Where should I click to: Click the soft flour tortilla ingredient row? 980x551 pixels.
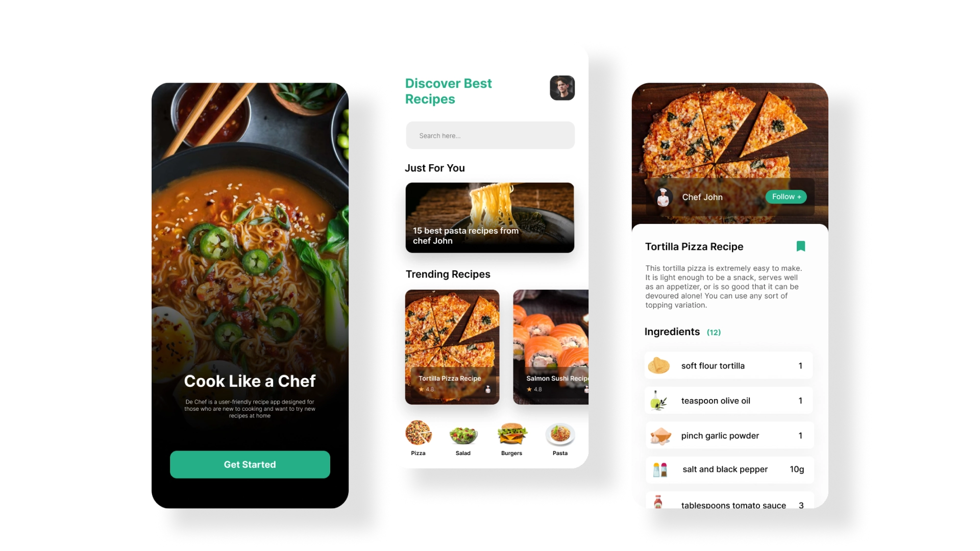tap(728, 366)
